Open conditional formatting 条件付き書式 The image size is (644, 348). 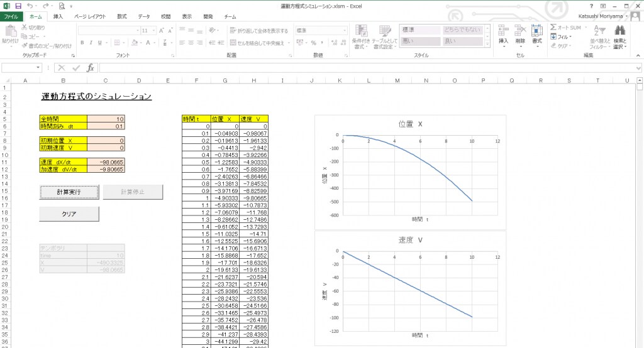point(361,37)
